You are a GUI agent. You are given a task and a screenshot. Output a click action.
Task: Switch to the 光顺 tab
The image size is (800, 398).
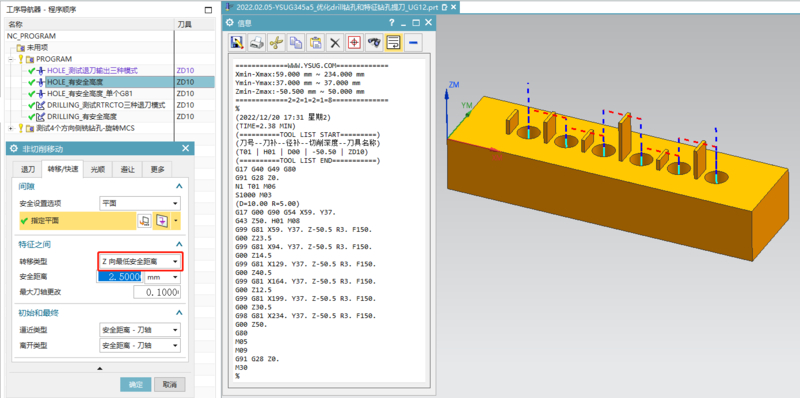(97, 169)
